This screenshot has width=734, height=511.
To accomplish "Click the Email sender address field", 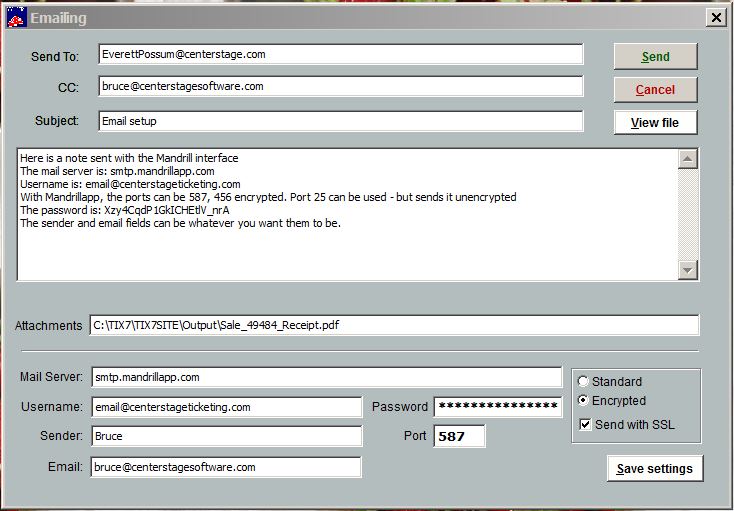I will (226, 467).
